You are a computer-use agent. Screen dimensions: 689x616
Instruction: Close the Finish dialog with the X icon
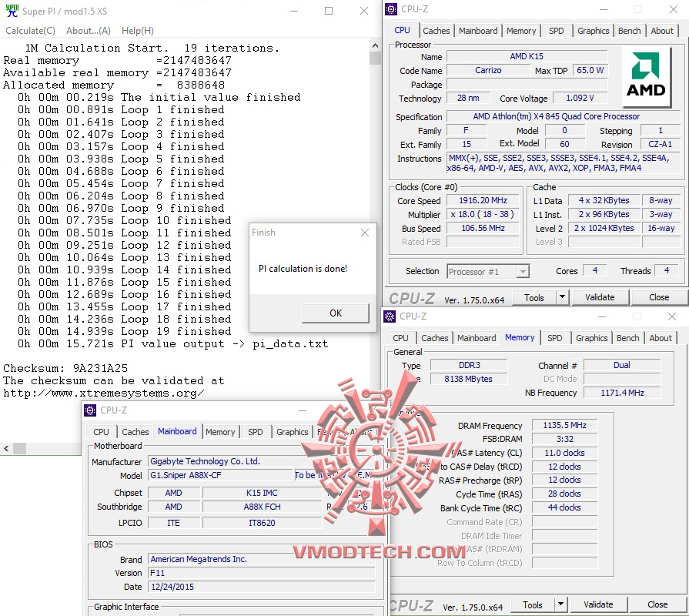point(365,233)
